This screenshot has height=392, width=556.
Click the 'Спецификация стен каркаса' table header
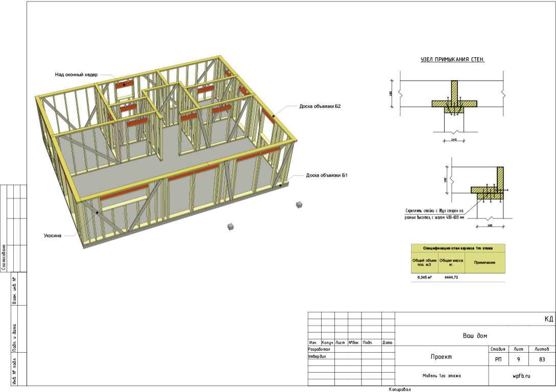click(x=458, y=248)
